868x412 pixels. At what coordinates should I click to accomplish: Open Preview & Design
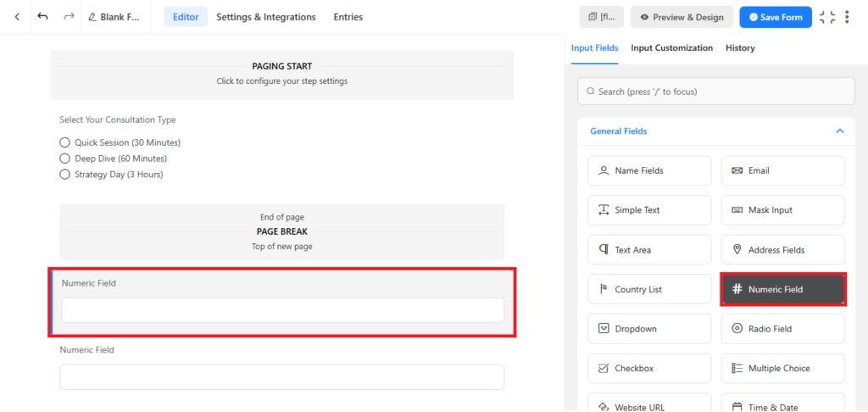tap(682, 17)
